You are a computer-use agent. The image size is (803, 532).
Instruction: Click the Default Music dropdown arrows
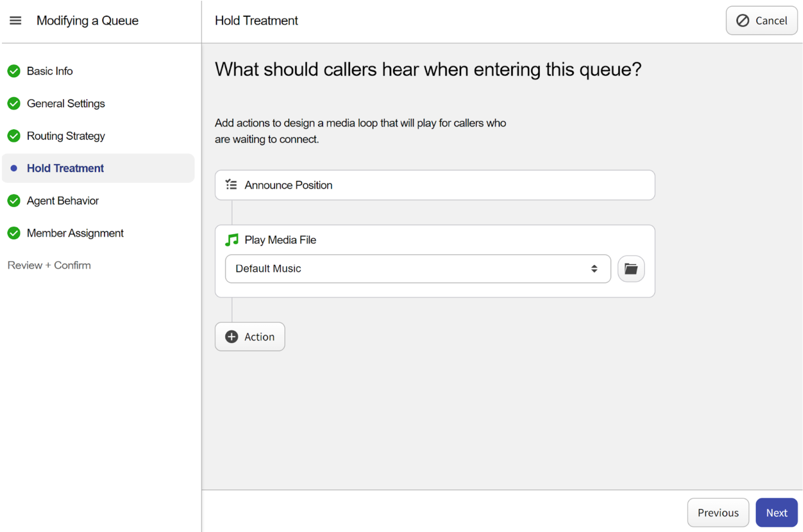(x=594, y=269)
